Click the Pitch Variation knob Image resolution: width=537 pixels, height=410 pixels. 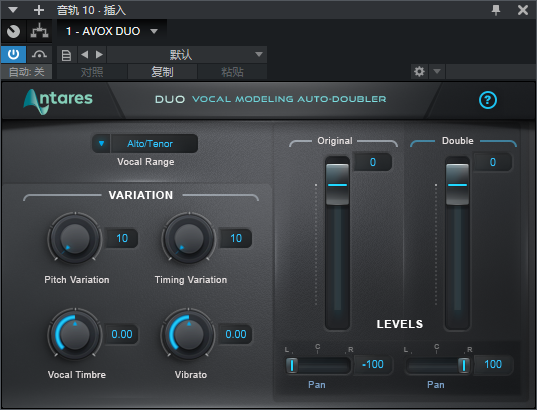click(75, 238)
